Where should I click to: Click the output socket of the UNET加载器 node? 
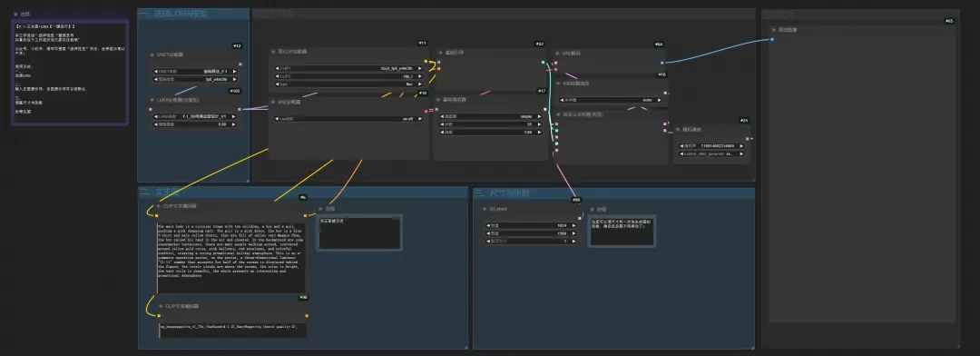pyautogui.click(x=240, y=64)
